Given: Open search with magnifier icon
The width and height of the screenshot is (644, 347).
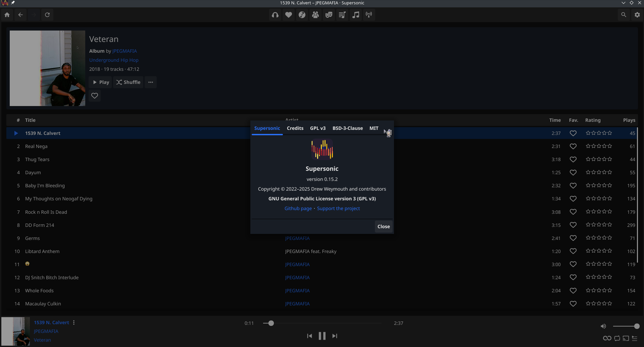Looking at the screenshot, I should (624, 15).
